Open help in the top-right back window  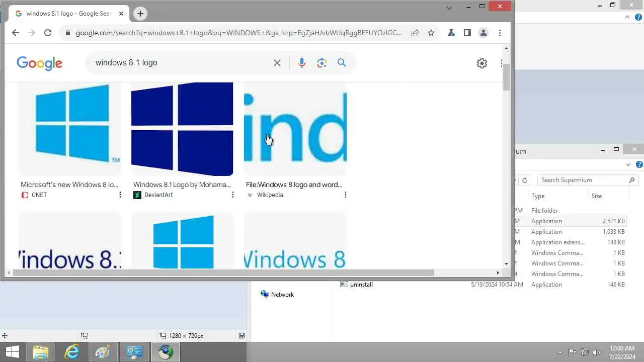coord(638,17)
